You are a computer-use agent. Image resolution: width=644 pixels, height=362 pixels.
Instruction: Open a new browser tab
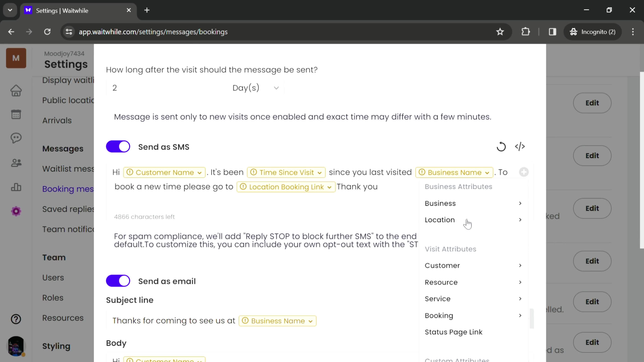coord(147,10)
